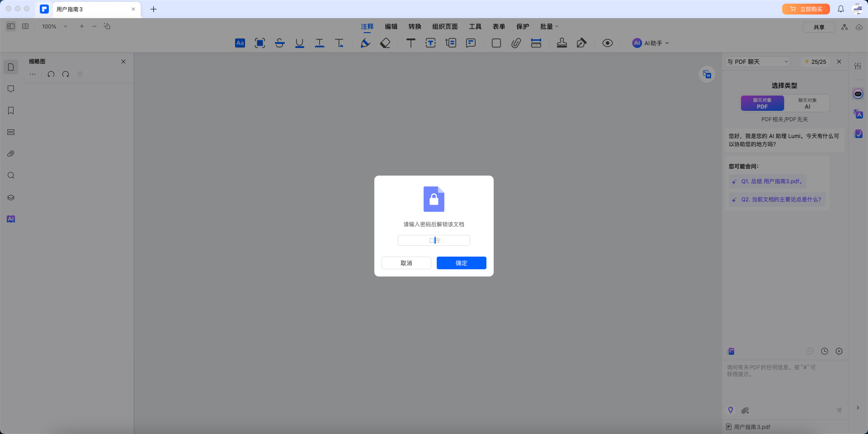Switch chat target to AI
Viewport: 868px width, 434px height.
(x=807, y=103)
